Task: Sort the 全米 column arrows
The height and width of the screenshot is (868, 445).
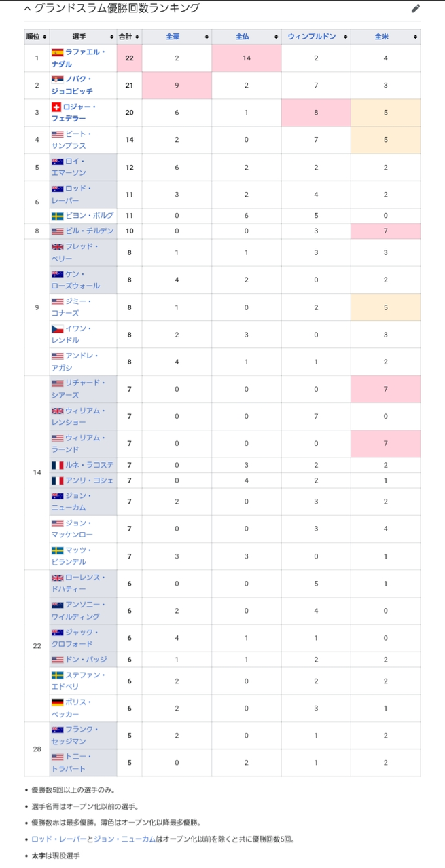Action: [414, 37]
